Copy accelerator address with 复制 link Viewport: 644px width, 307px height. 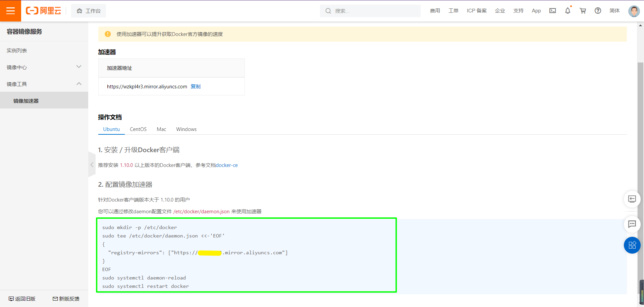pyautogui.click(x=196, y=86)
